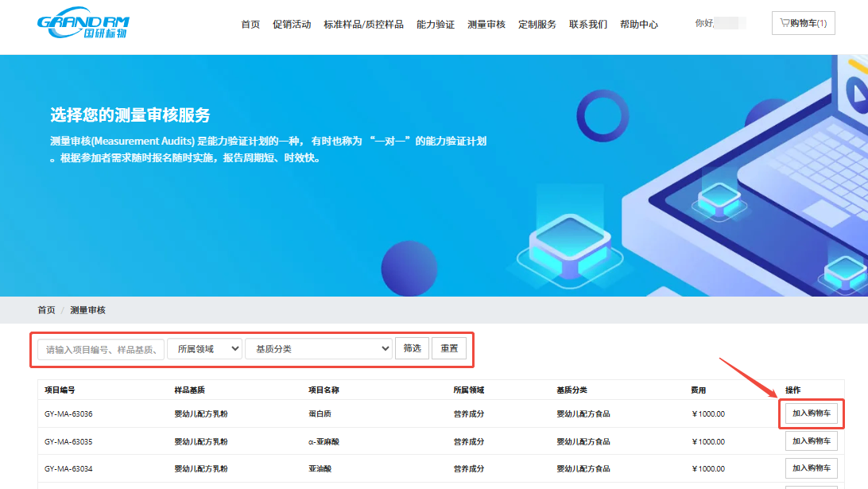Open 标准样品/质控样品 navigation item
The height and width of the screenshot is (489, 868).
click(x=363, y=25)
